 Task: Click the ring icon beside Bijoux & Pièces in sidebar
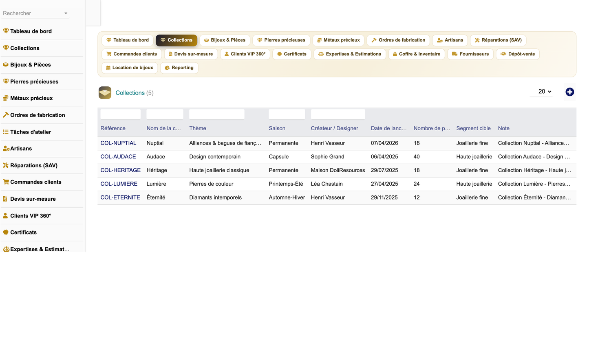6,65
